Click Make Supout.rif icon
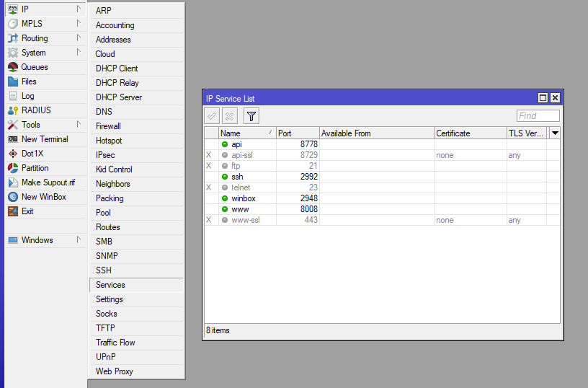588x388 pixels. [x=12, y=182]
